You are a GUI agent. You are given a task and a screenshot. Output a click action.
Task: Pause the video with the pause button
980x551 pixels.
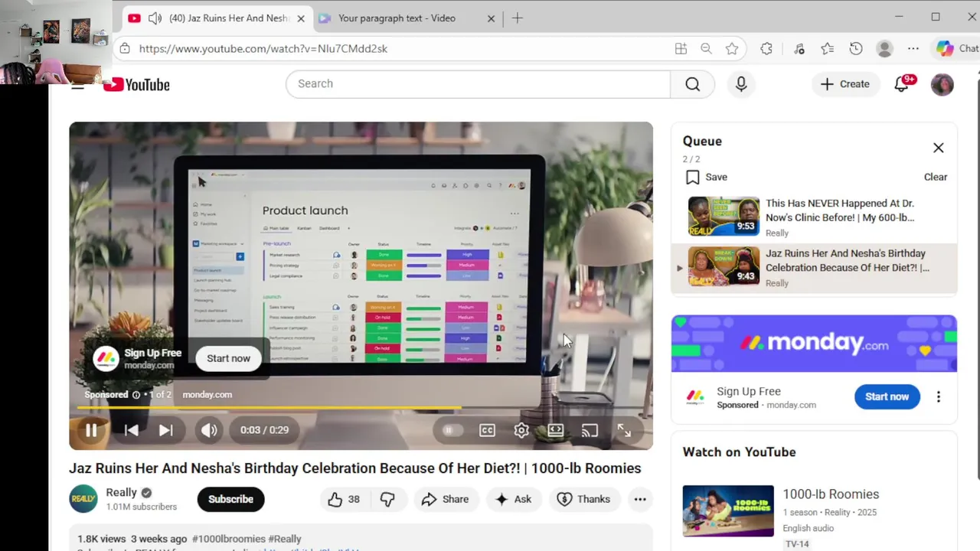tap(91, 430)
